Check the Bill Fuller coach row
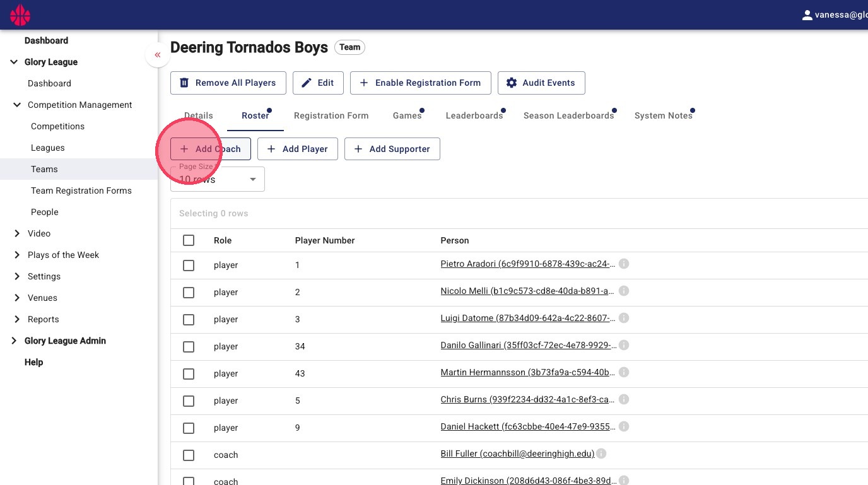This screenshot has width=868, height=485. pos(189,455)
